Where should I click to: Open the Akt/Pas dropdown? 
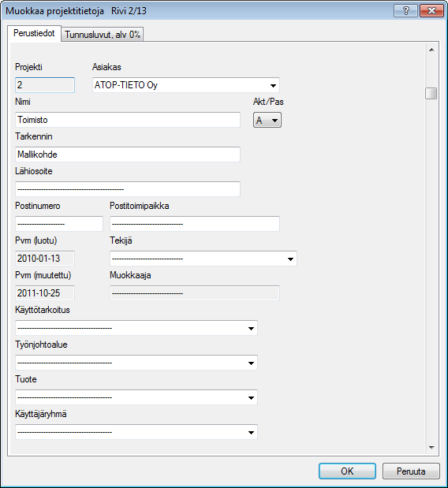[267, 120]
